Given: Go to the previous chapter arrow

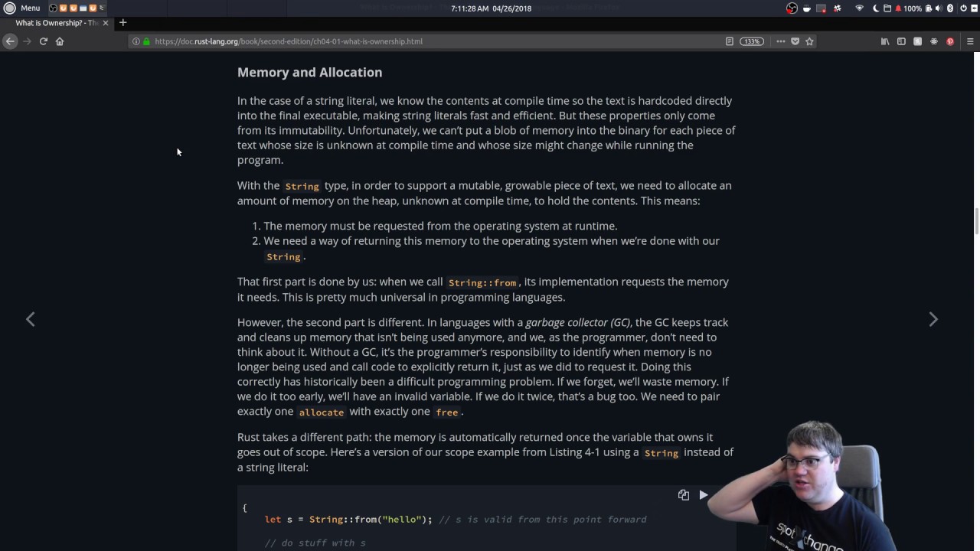Looking at the screenshot, I should pos(31,319).
